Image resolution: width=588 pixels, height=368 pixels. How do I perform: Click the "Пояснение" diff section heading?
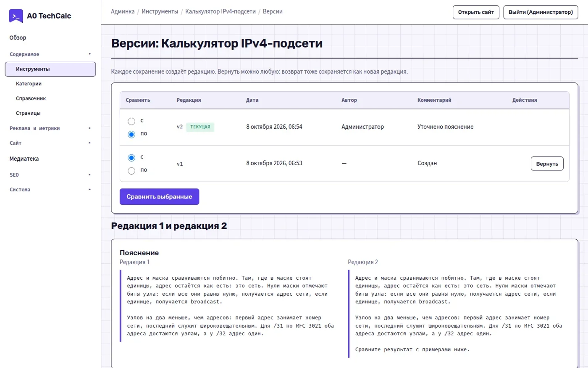(x=139, y=253)
